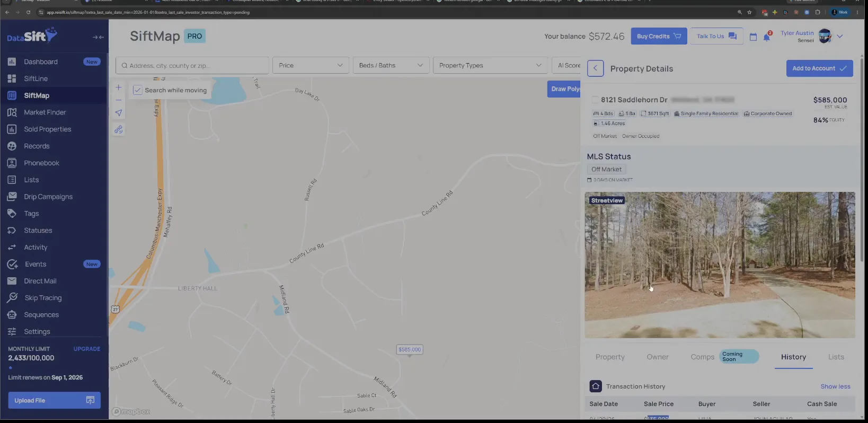Click the UPGRADE link

(87, 349)
